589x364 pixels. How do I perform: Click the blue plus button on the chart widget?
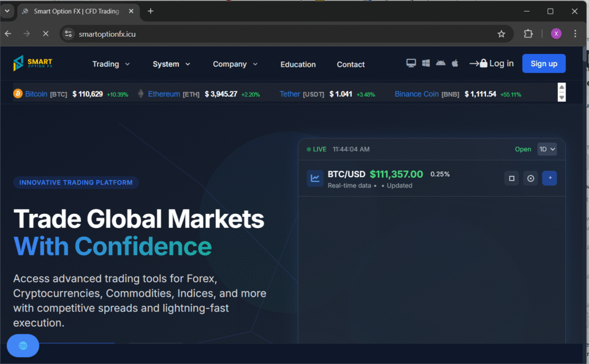(549, 178)
